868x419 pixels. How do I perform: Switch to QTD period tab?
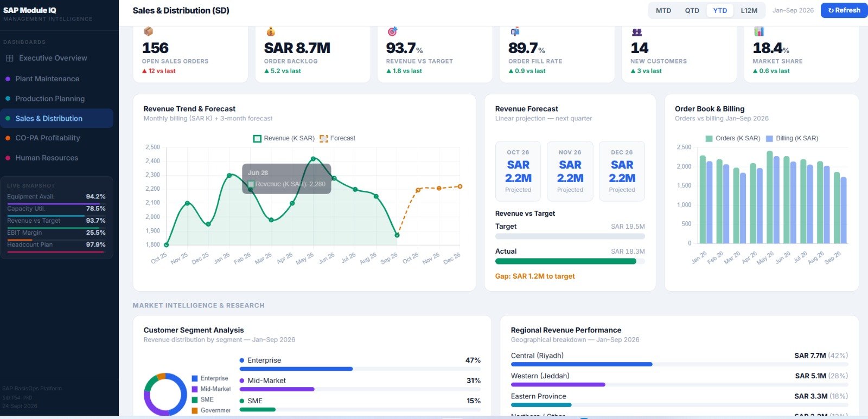coord(692,10)
